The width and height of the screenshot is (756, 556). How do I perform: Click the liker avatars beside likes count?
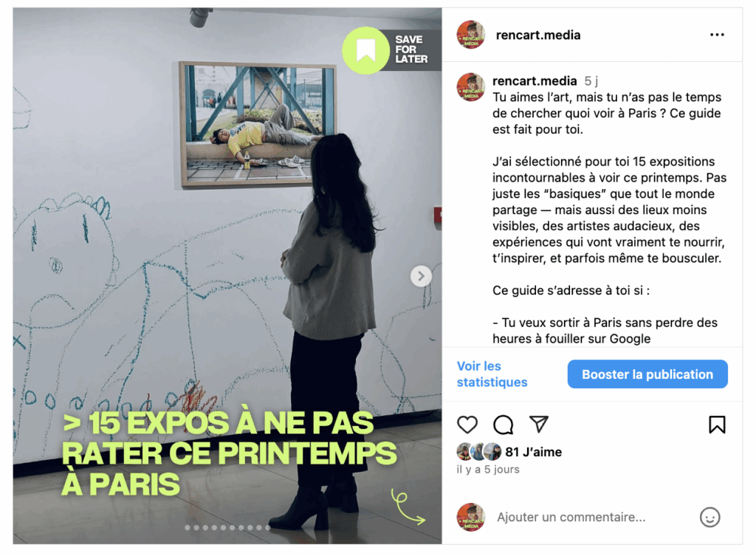(478, 452)
